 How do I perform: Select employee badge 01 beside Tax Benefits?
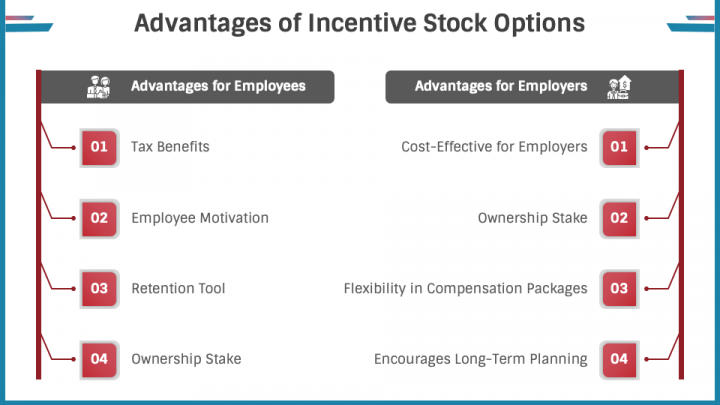tap(99, 147)
